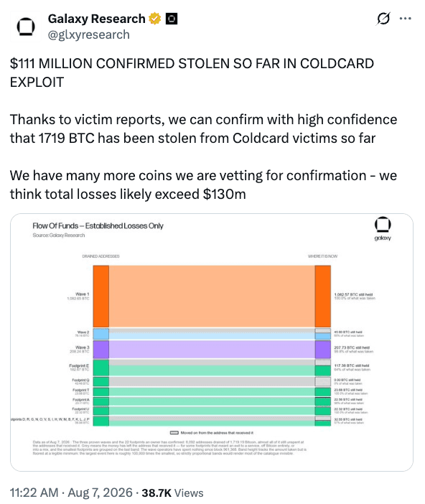Screen dimensions: 425x504
Task: Click the orange Wave 1 source bar
Action: [101, 297]
